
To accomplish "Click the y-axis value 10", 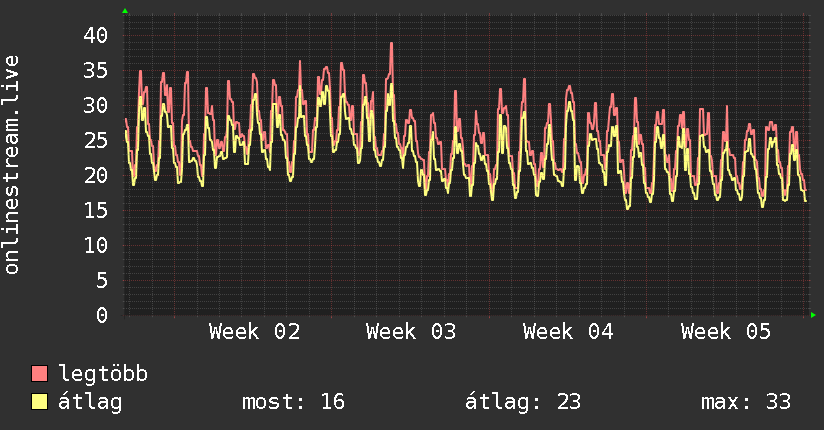I will click(96, 245).
